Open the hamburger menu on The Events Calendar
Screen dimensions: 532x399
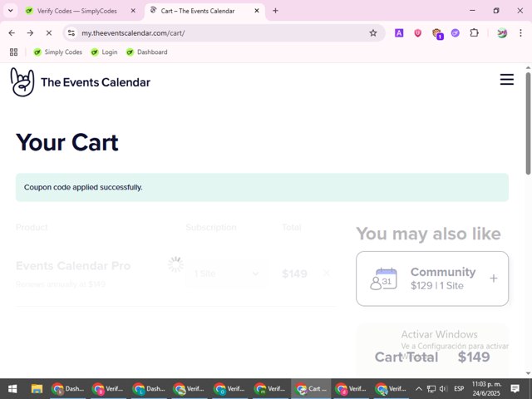pos(506,80)
